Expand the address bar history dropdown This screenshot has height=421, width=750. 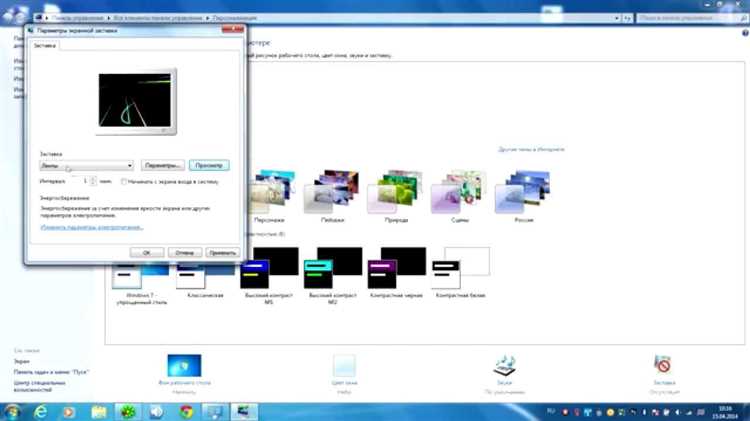pos(617,18)
